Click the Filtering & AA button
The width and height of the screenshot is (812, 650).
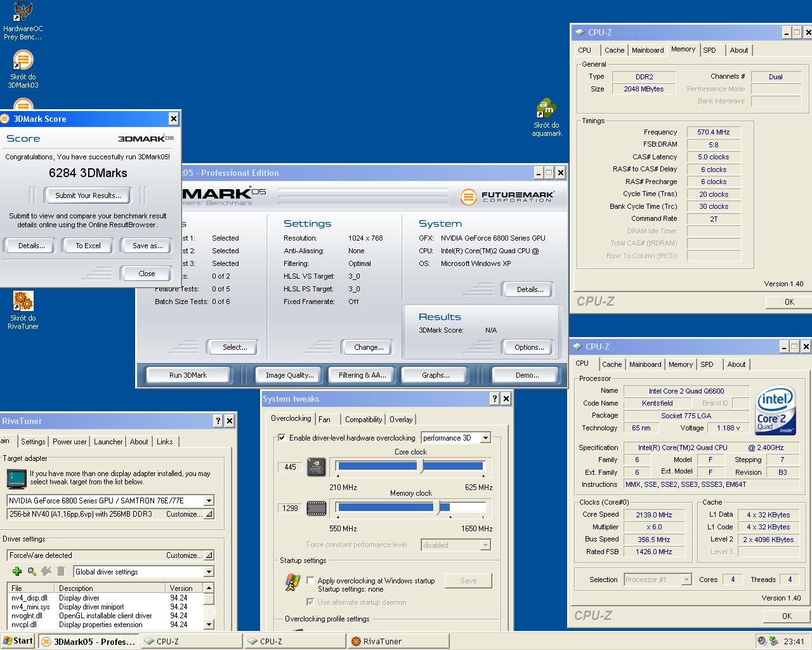[362, 375]
